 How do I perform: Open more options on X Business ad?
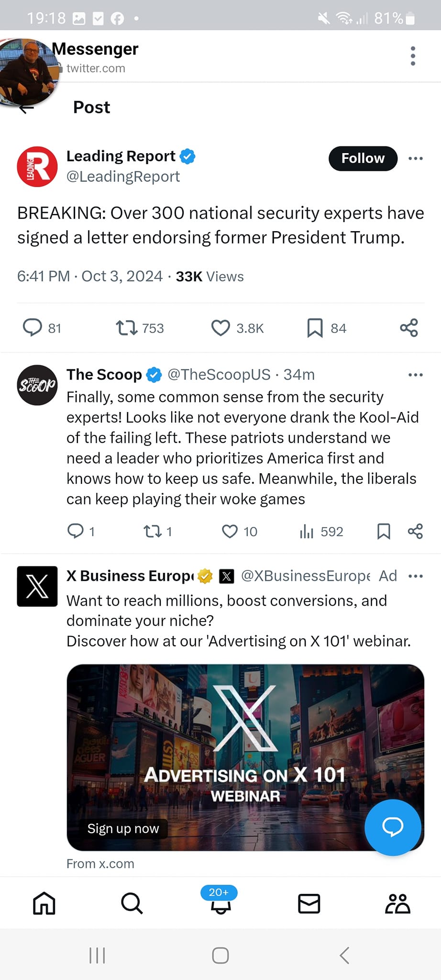pyautogui.click(x=416, y=576)
